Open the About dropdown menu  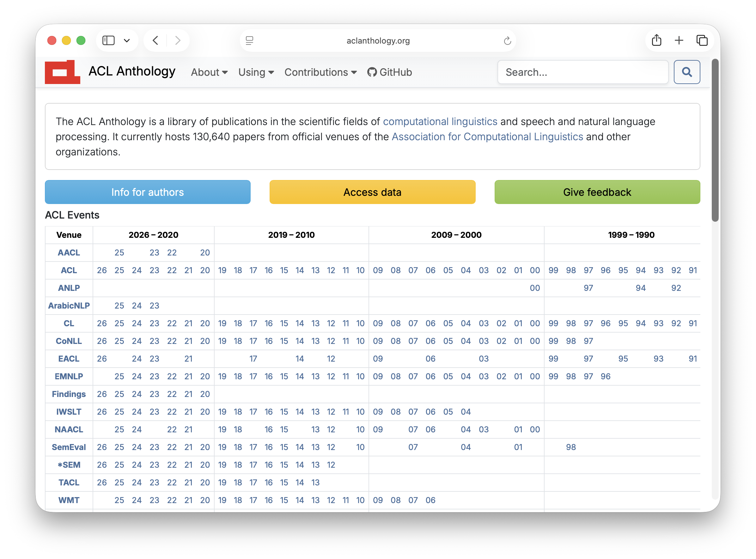(x=209, y=72)
